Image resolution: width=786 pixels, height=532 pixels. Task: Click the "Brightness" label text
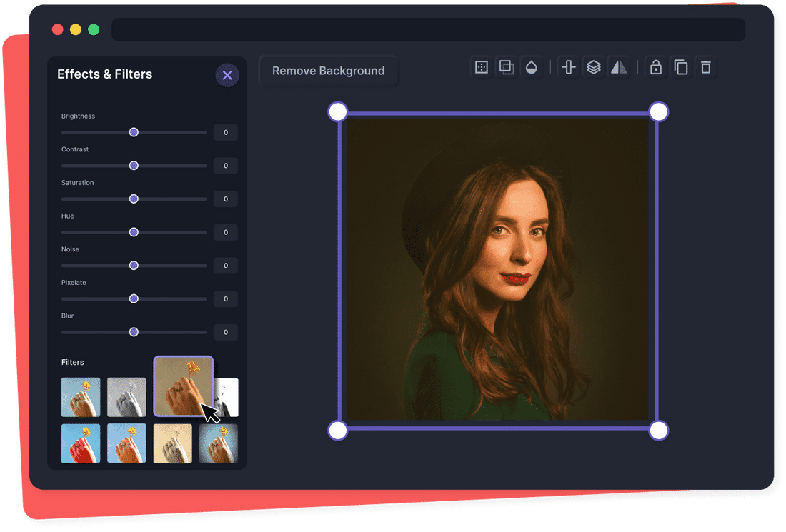[78, 116]
